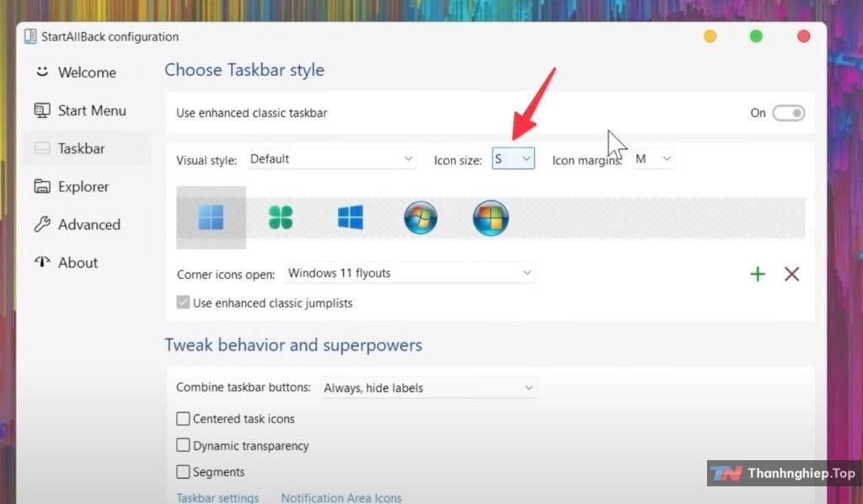Select the Windows 7 orb icon
Viewport: 863px width, 504px height.
point(421,217)
